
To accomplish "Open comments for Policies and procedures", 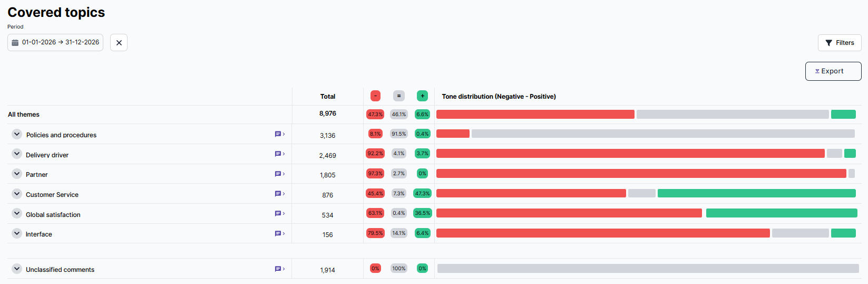I will 279,134.
